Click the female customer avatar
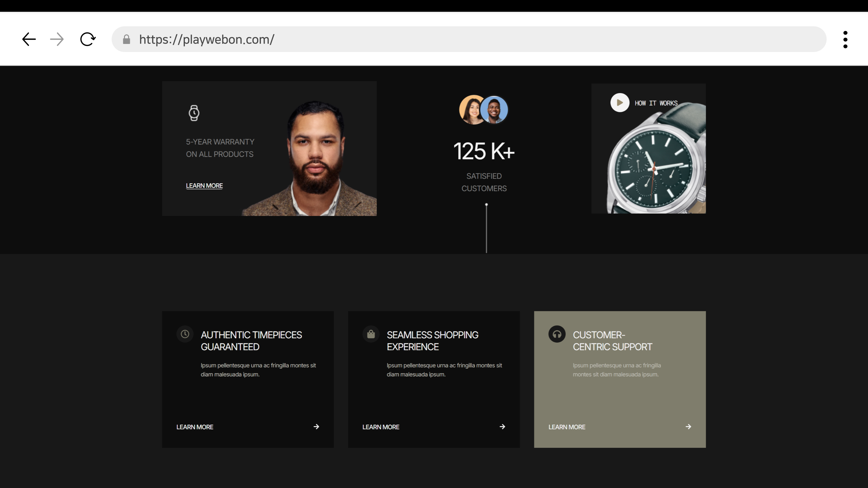868x488 pixels. point(471,110)
